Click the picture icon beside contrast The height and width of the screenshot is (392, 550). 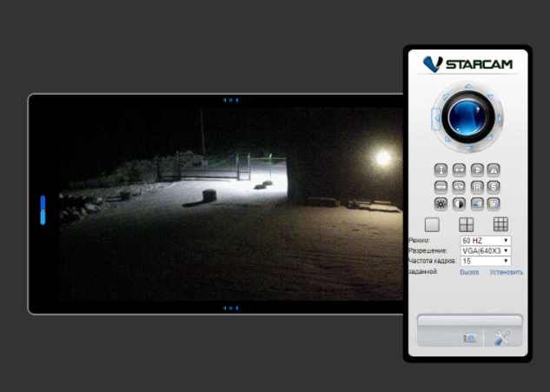pos(477,204)
